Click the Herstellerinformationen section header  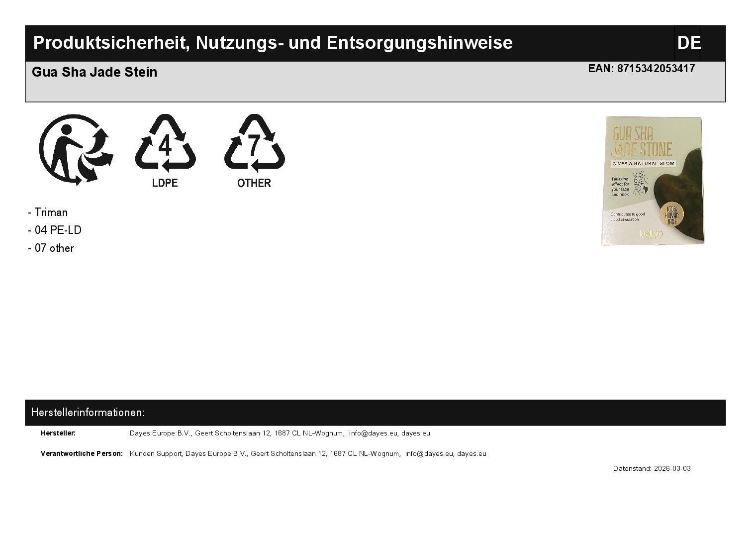pos(375,413)
